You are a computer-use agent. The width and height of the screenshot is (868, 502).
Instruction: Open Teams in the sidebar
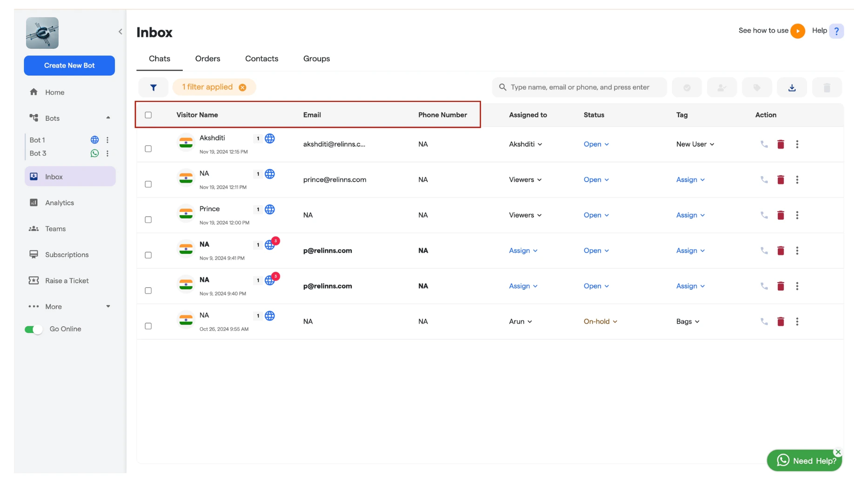coord(70,229)
